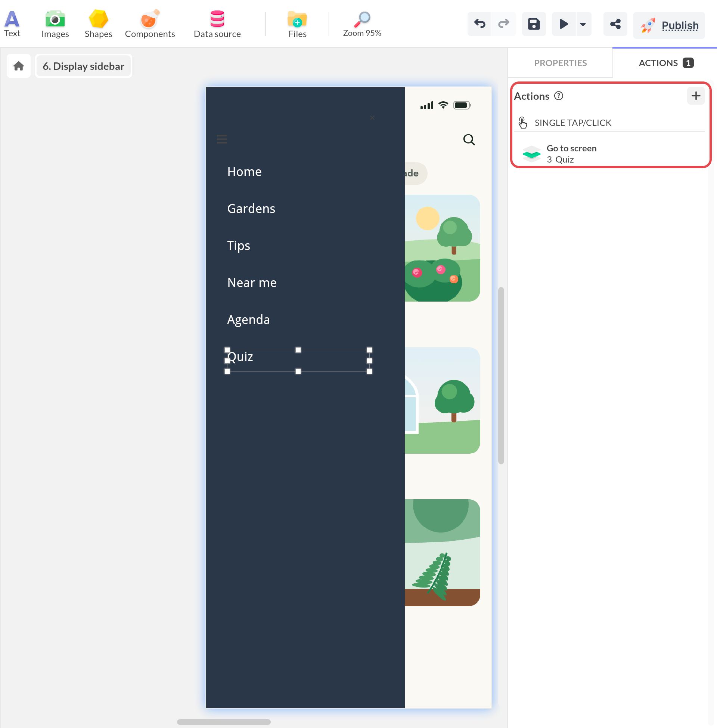Open the Files manager
This screenshot has width=717, height=728.
point(298,24)
